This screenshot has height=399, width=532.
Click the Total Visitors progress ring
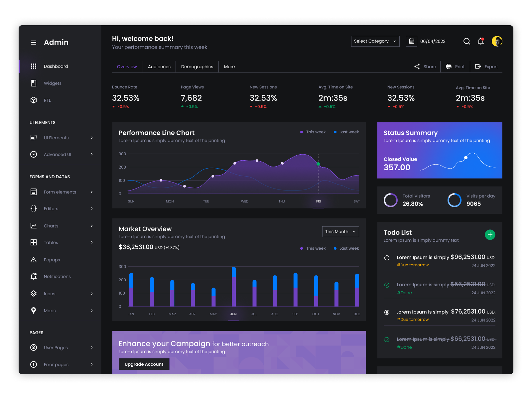390,200
